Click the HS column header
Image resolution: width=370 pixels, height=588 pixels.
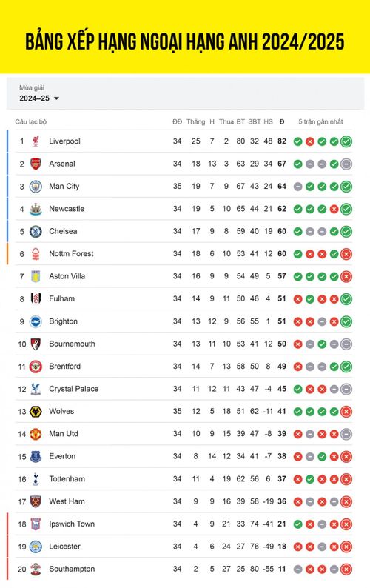[x=268, y=122]
